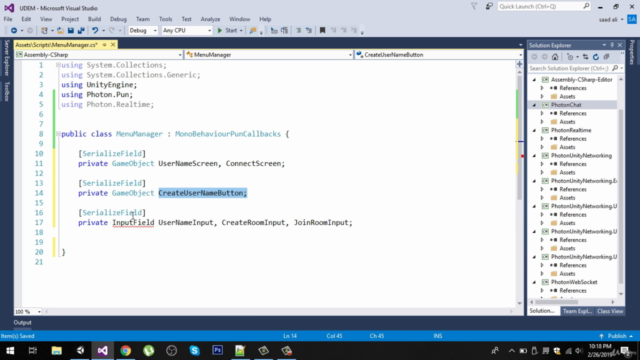The height and width of the screenshot is (360, 640).
Task: Switch to the Team Explorer tab
Action: (577, 311)
